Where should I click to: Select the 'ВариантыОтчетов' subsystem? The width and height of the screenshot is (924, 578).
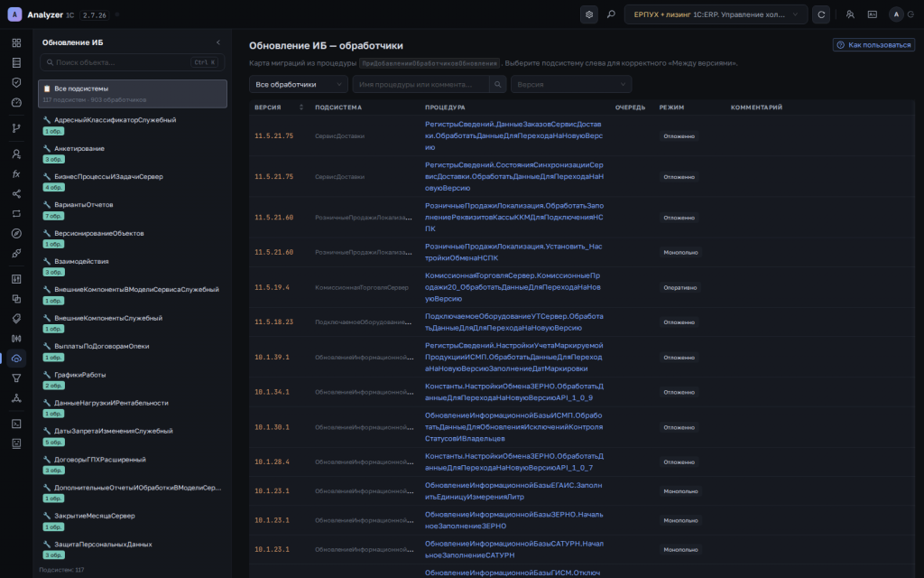click(x=133, y=210)
